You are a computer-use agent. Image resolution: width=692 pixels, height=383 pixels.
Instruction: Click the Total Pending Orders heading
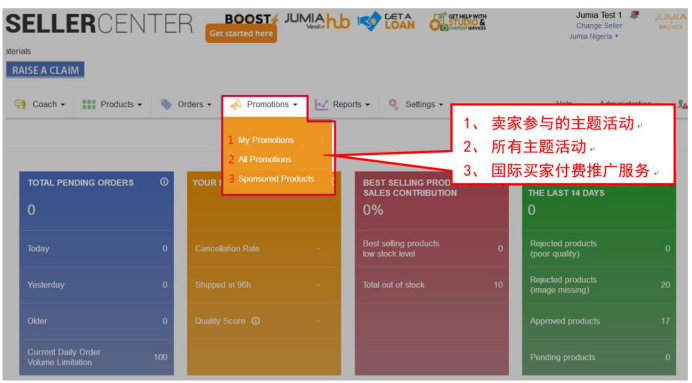pyautogui.click(x=80, y=182)
